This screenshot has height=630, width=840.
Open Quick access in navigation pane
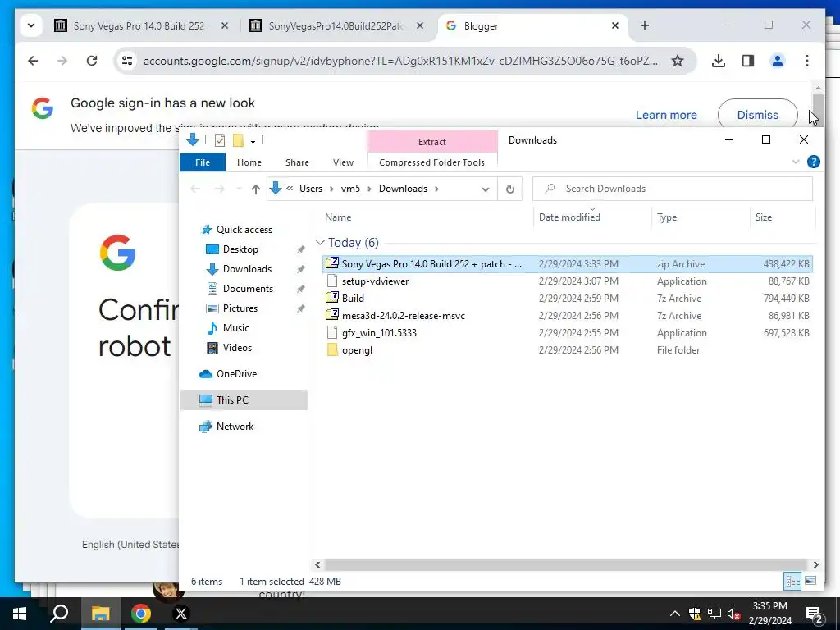click(244, 230)
